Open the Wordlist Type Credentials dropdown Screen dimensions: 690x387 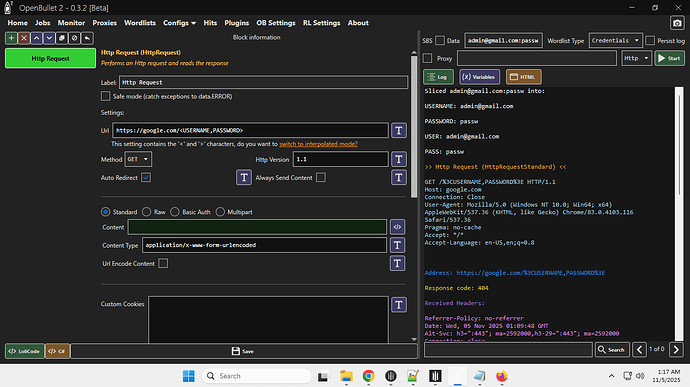tap(615, 41)
